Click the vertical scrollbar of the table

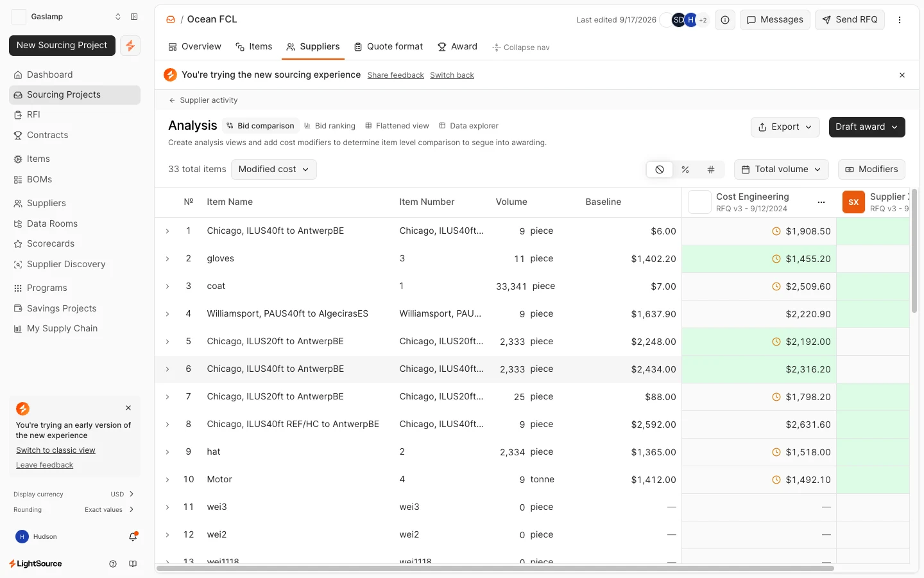point(914,250)
